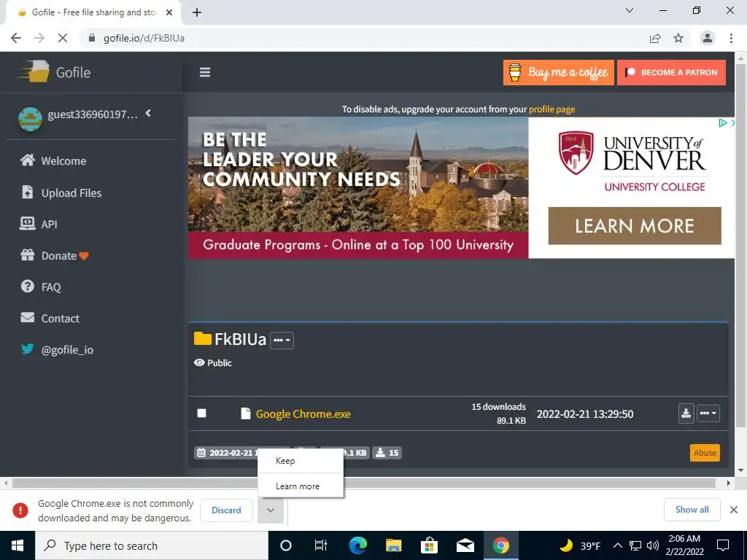This screenshot has width=747, height=560.
Task: Click the file document icon beside Google Chrome.exe
Action: 245,413
